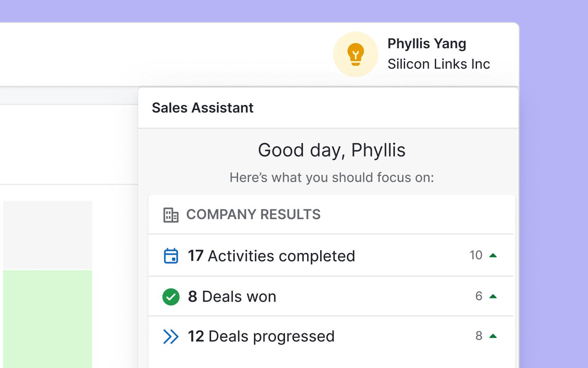This screenshot has height=368, width=588.
Task: Click the calendar icon beside Activities completed
Action: point(171,256)
